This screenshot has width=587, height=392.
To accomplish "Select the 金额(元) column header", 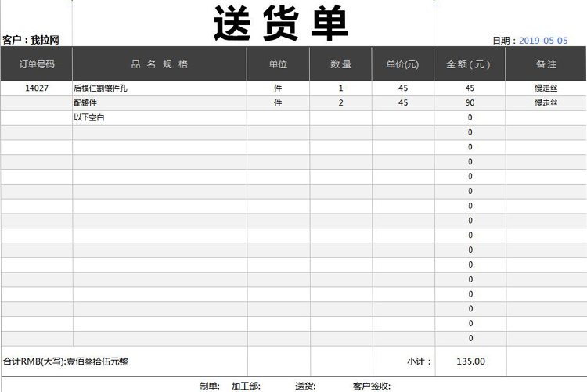I will [468, 64].
